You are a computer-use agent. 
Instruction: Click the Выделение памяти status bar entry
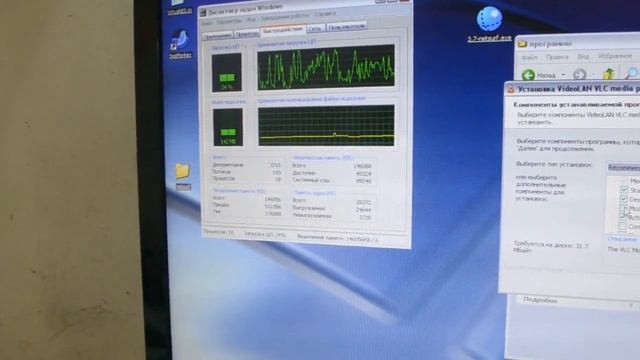click(x=337, y=238)
